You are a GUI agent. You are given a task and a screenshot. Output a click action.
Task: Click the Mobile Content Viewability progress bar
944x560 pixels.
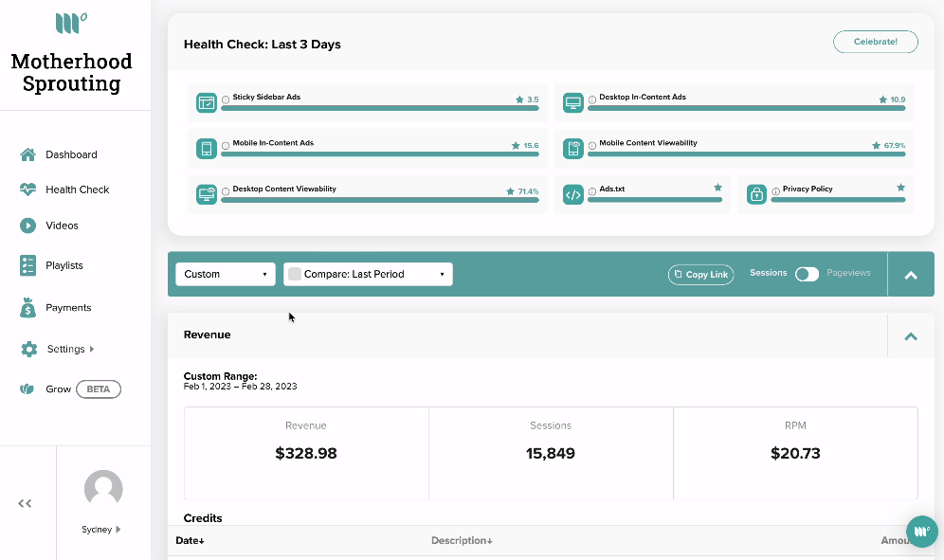pyautogui.click(x=747, y=154)
